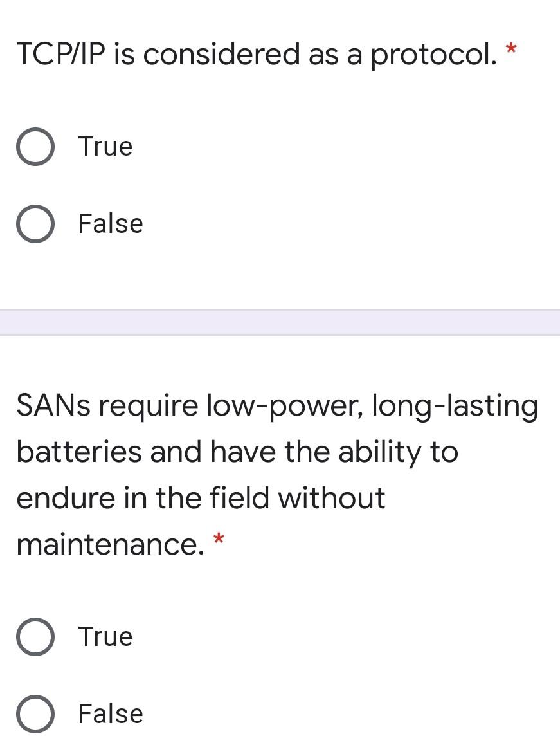Click the True label under TCP/IP question
560x754 pixels.
(105, 146)
